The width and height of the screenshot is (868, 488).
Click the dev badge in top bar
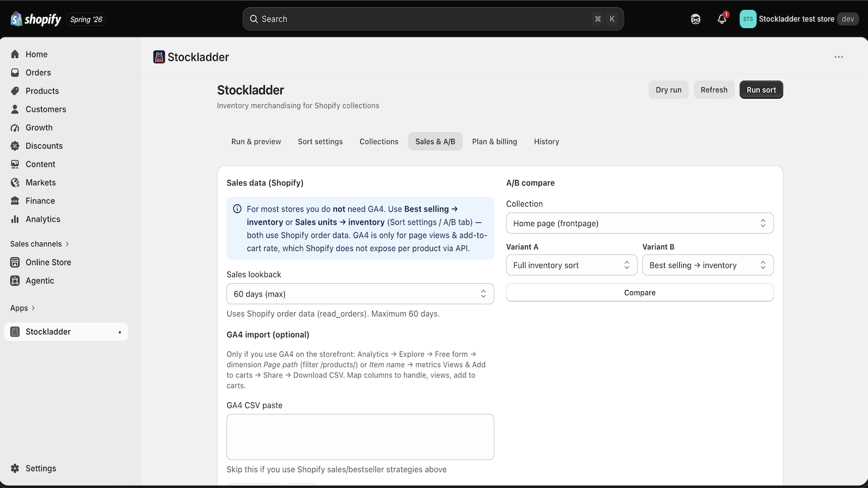click(848, 19)
